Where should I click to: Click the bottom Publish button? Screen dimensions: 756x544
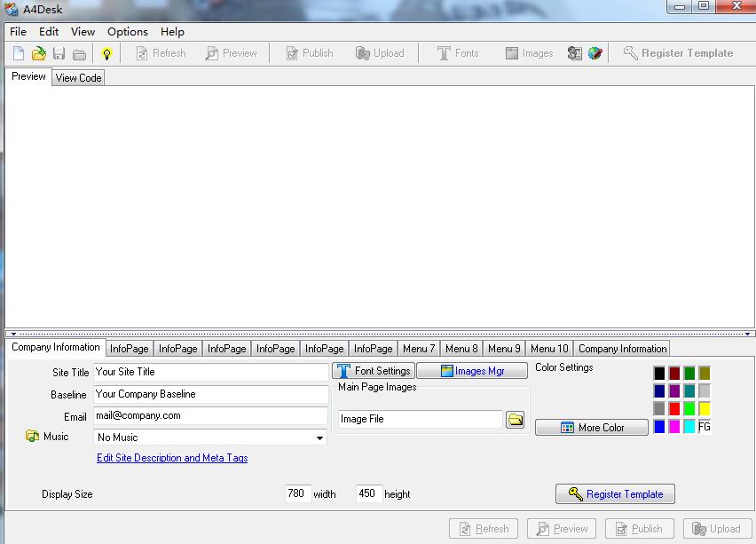tap(640, 529)
